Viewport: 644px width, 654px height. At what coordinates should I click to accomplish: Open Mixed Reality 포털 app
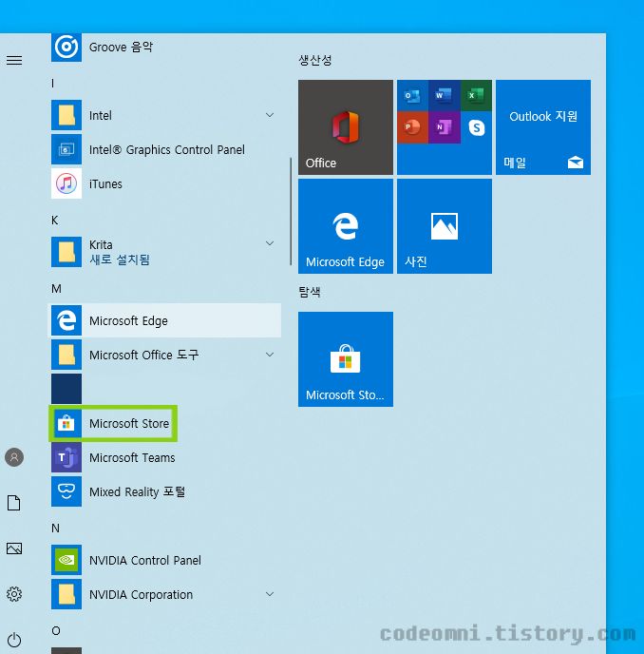pos(166,491)
